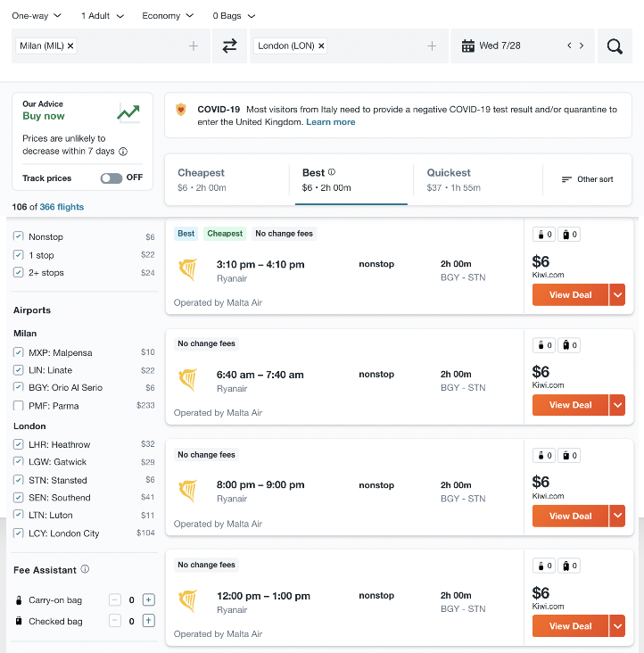Open the Other sort options
Screen dimensions: 644x653
click(588, 179)
